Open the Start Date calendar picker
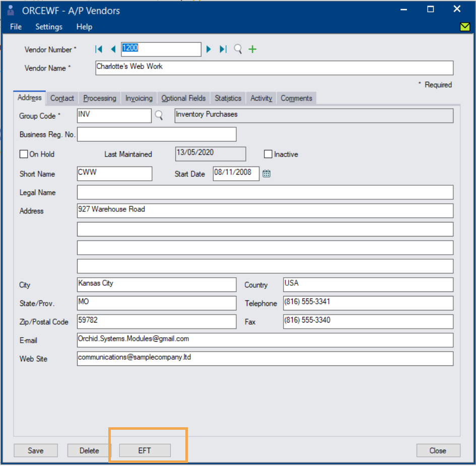The height and width of the screenshot is (466, 476). click(266, 174)
